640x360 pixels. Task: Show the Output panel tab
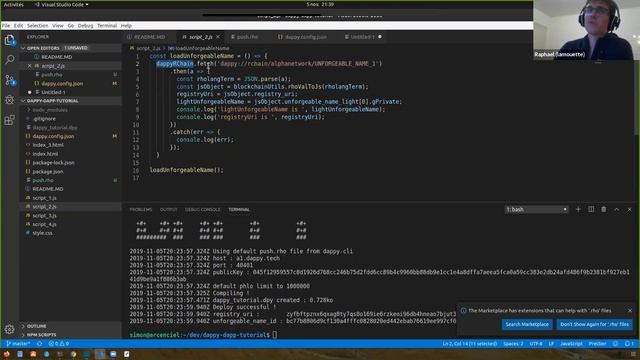(169, 209)
